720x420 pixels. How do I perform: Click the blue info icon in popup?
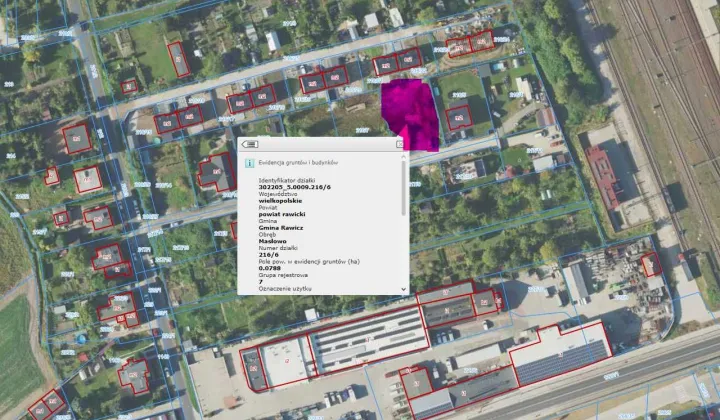point(250,161)
